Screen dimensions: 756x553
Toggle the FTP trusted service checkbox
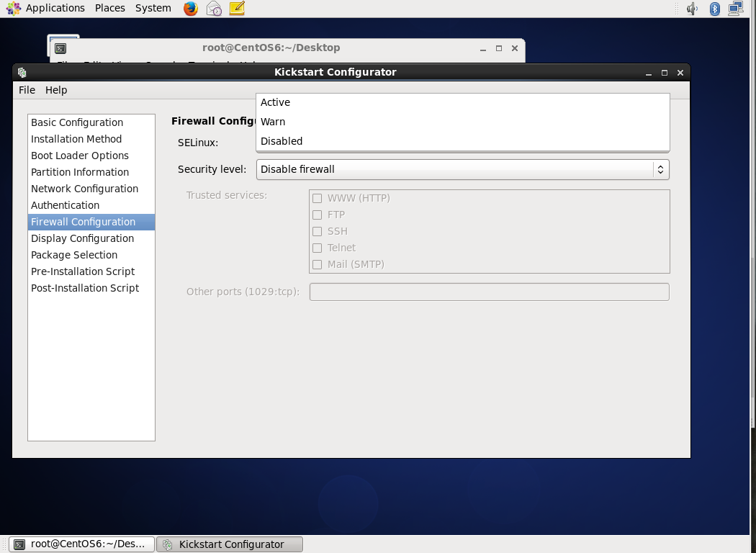pyautogui.click(x=318, y=215)
